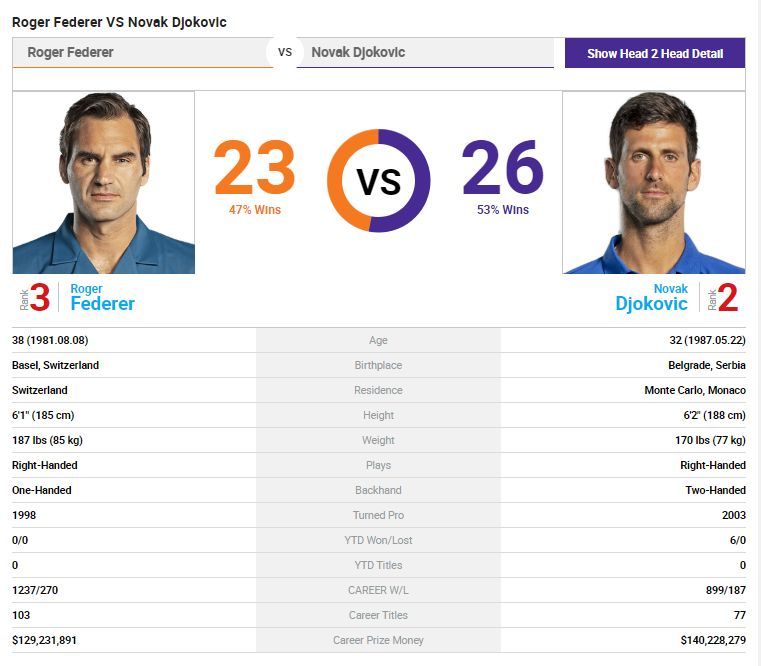Click Djokovic's red Rank 2 badge
The width and height of the screenshot is (761, 666).
click(723, 298)
